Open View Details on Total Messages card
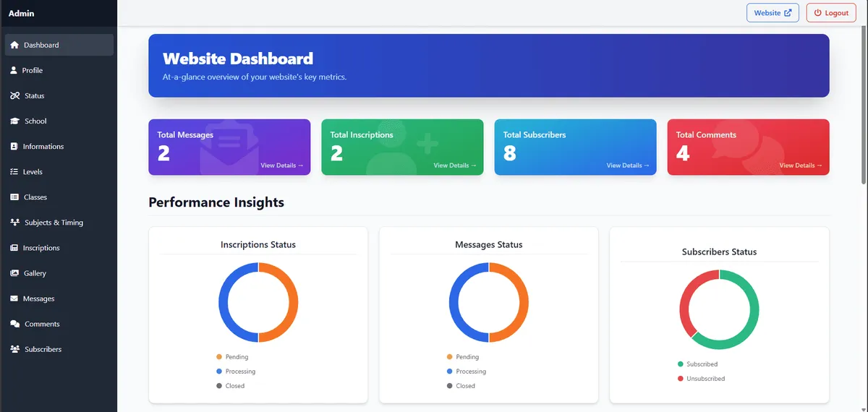Viewport: 868px width, 412px height. coord(281,166)
